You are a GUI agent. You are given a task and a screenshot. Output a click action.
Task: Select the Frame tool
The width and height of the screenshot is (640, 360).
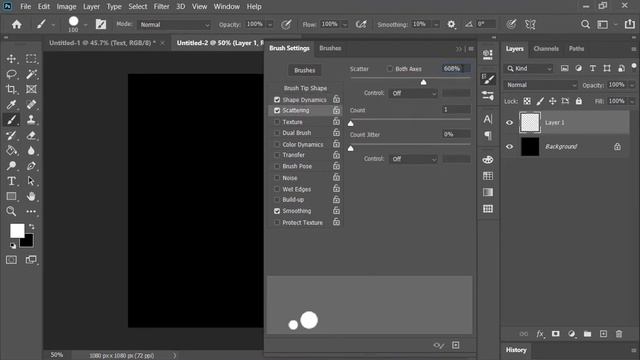point(31,89)
